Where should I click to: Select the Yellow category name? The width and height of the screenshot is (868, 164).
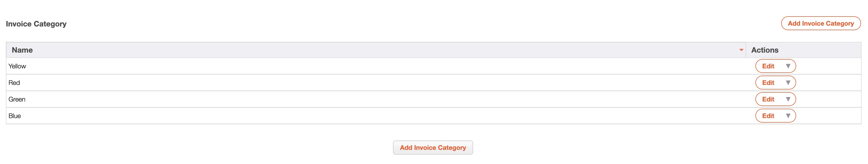point(17,66)
